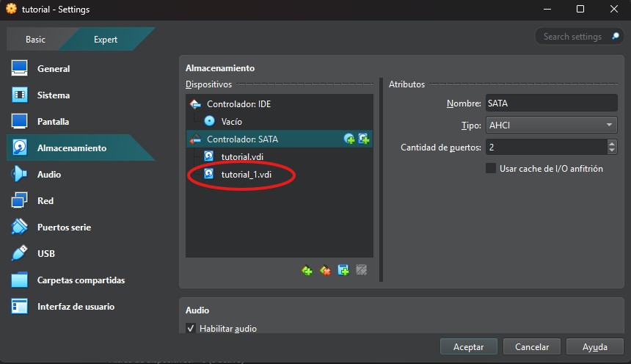Click remove controller icon below device list
The height and width of the screenshot is (364, 631).
coord(325,270)
